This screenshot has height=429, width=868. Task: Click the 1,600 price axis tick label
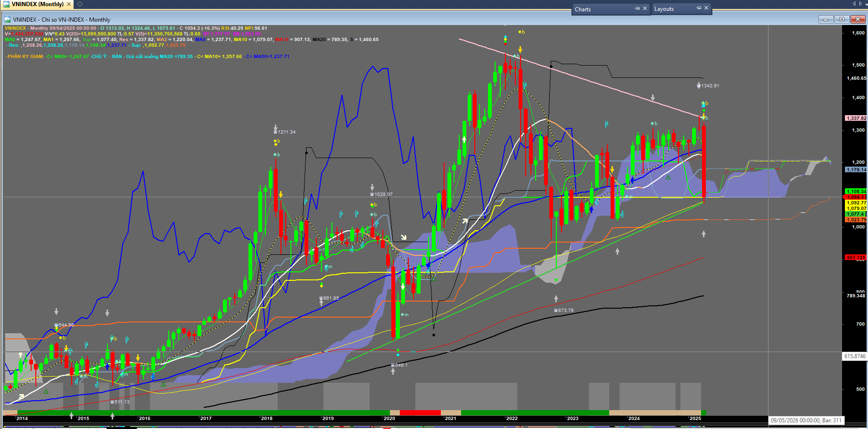pyautogui.click(x=859, y=33)
